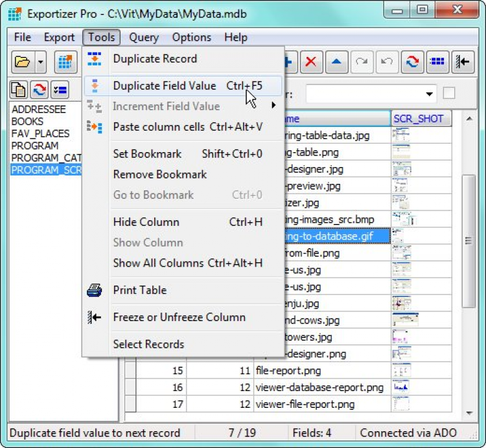Select the ADDRESSEE table
486x448 pixels.
pyautogui.click(x=39, y=109)
